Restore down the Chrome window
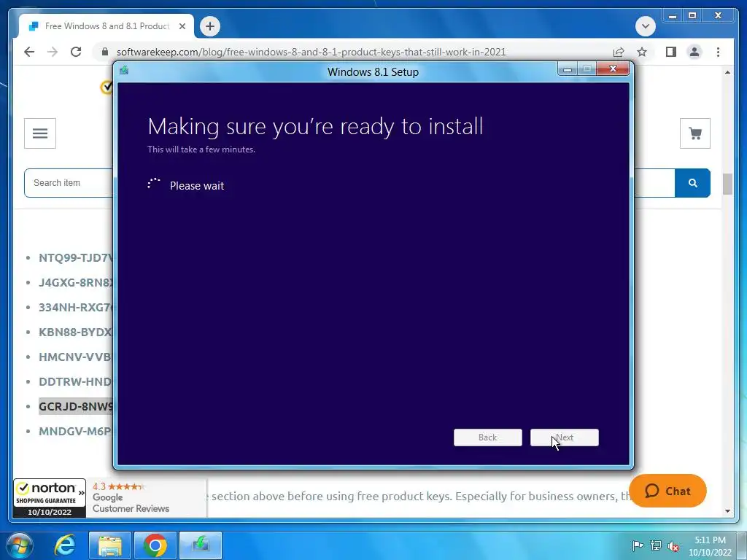This screenshot has width=747, height=560. click(x=692, y=16)
